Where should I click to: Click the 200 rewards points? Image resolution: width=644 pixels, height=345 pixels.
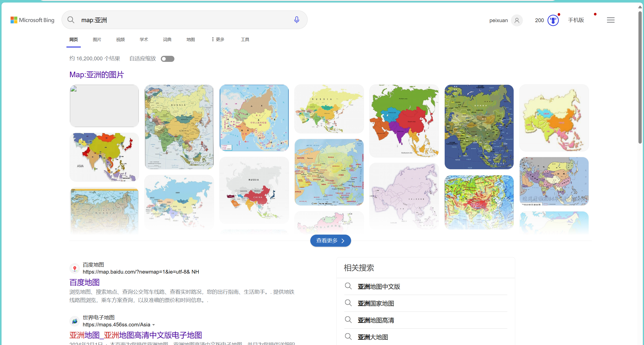(x=539, y=20)
